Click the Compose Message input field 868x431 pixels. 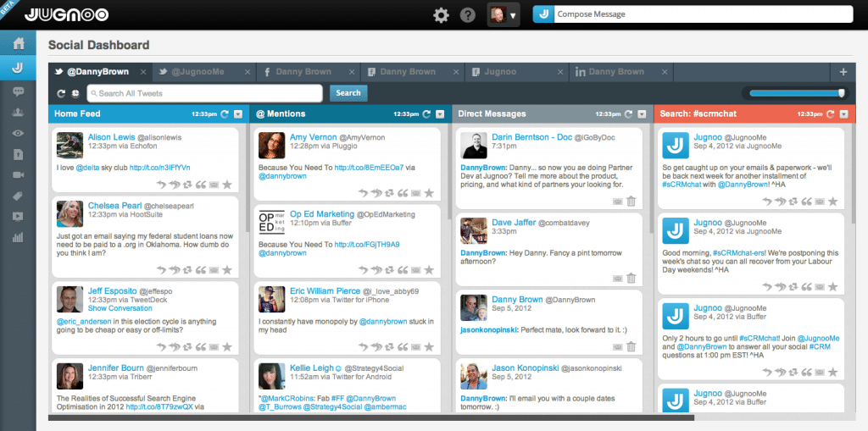pos(702,14)
